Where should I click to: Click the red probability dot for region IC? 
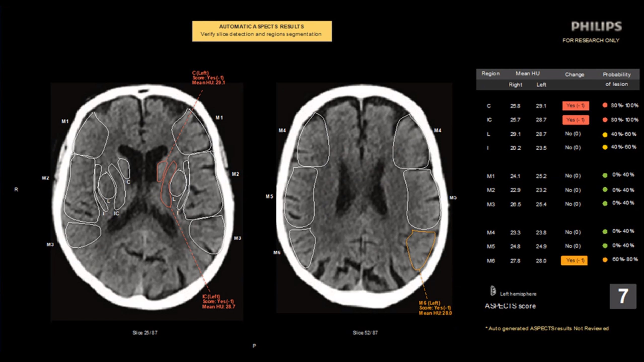(x=605, y=120)
